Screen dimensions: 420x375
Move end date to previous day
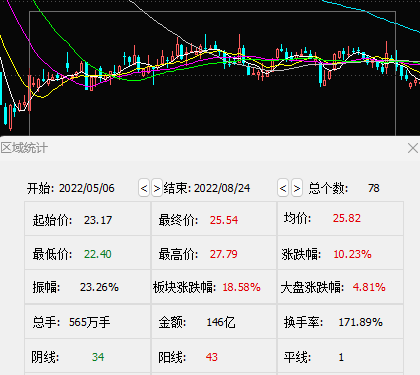pos(283,188)
